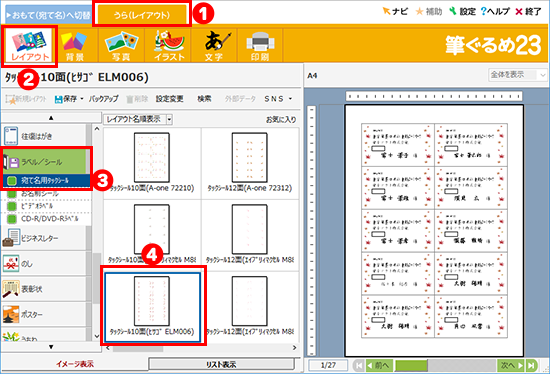Open the レイアウト名順表示 sort dropdown
Viewport: 550px width, 374px height.
click(138, 119)
